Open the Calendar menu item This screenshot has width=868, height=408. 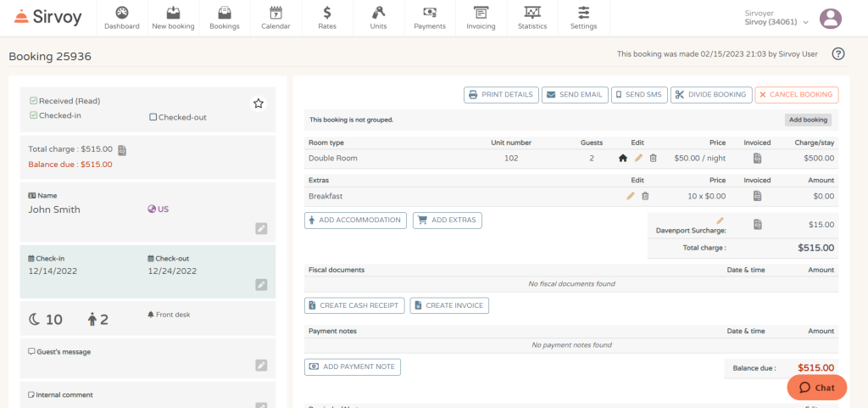(275, 19)
